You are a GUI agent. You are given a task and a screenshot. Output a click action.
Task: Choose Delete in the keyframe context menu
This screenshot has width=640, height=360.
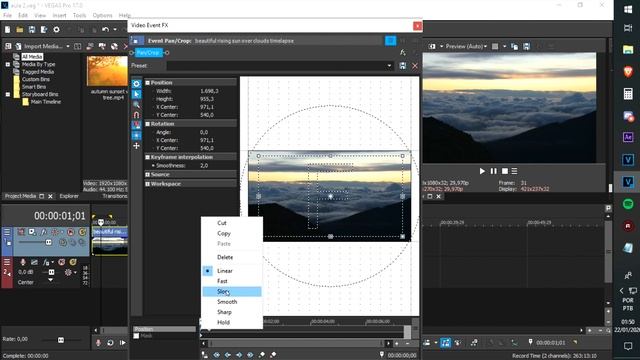225,257
